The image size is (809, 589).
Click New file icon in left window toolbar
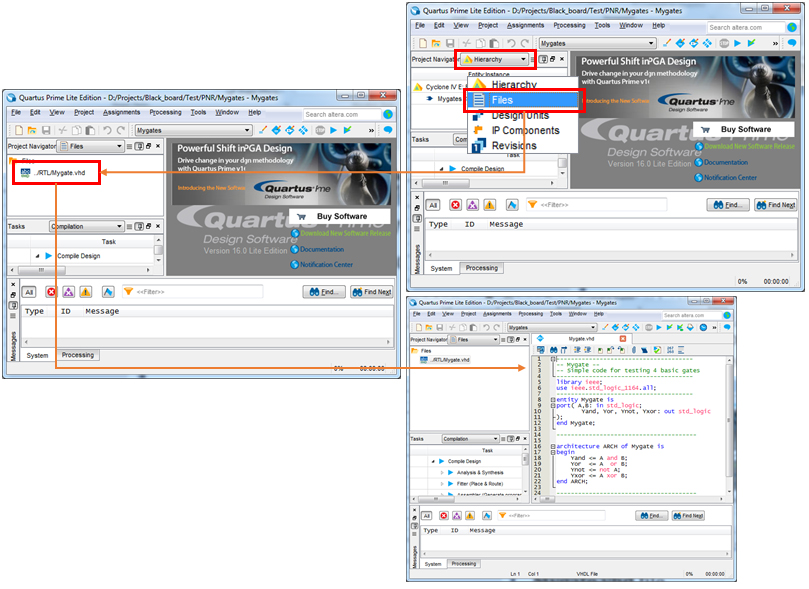click(x=19, y=130)
